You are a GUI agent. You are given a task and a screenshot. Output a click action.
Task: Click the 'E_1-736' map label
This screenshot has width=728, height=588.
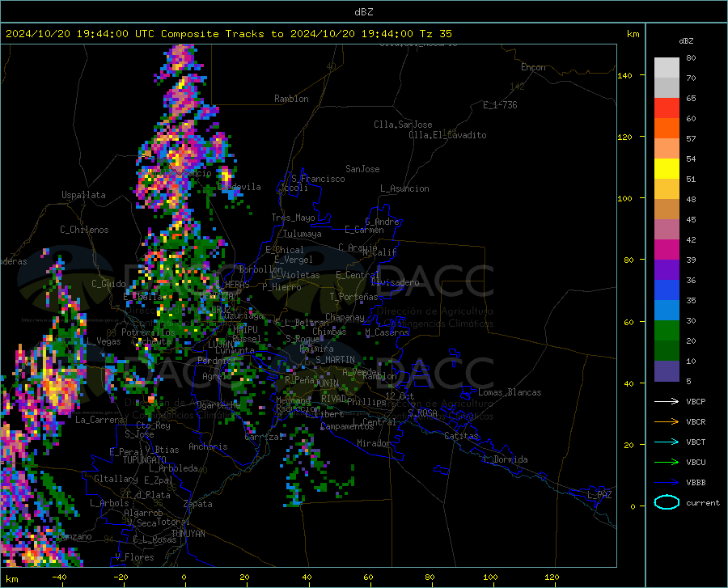500,105
